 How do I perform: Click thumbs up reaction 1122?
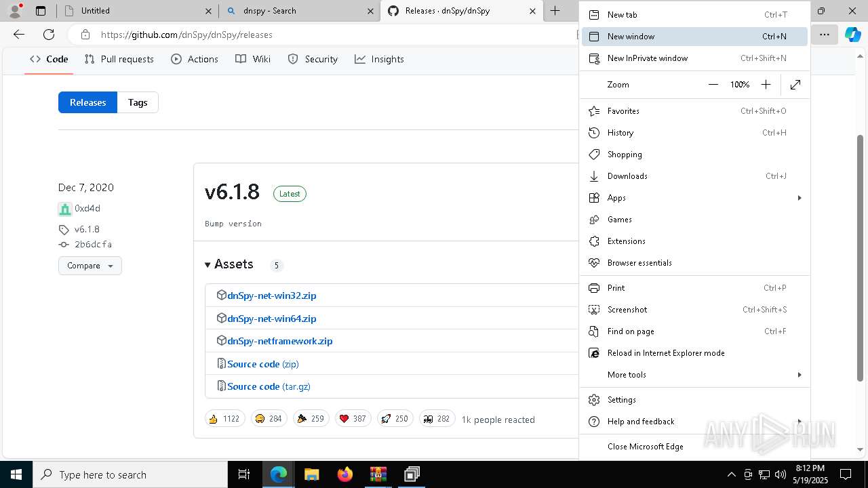[225, 419]
